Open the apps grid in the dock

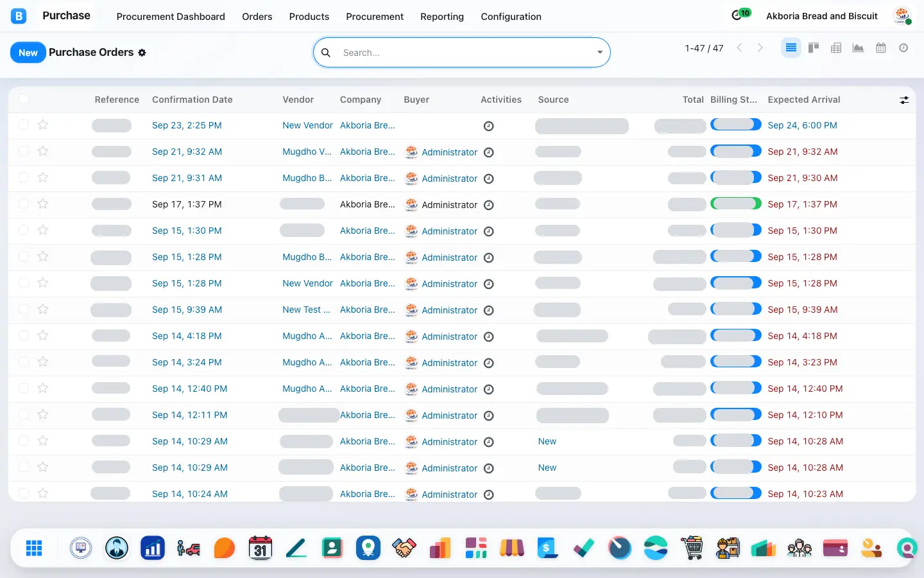coord(34,548)
